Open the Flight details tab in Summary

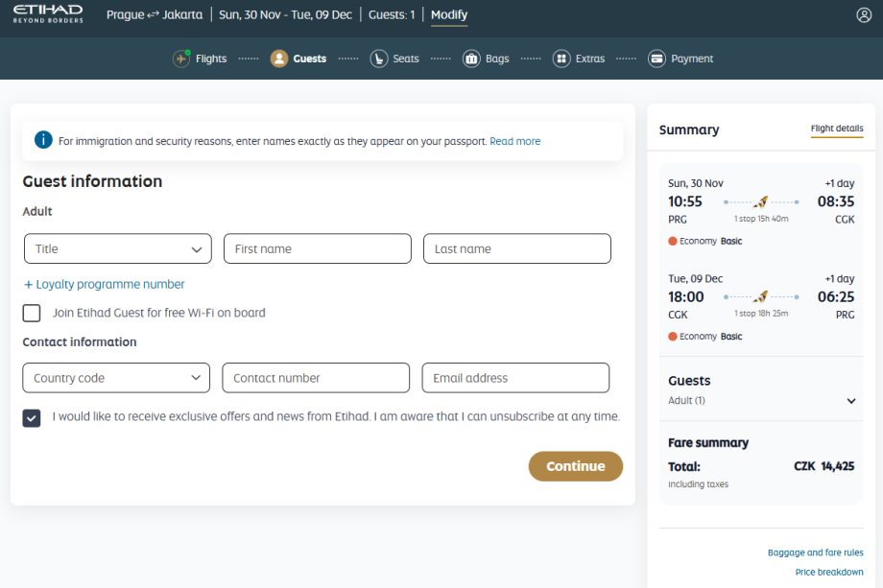[836, 129]
